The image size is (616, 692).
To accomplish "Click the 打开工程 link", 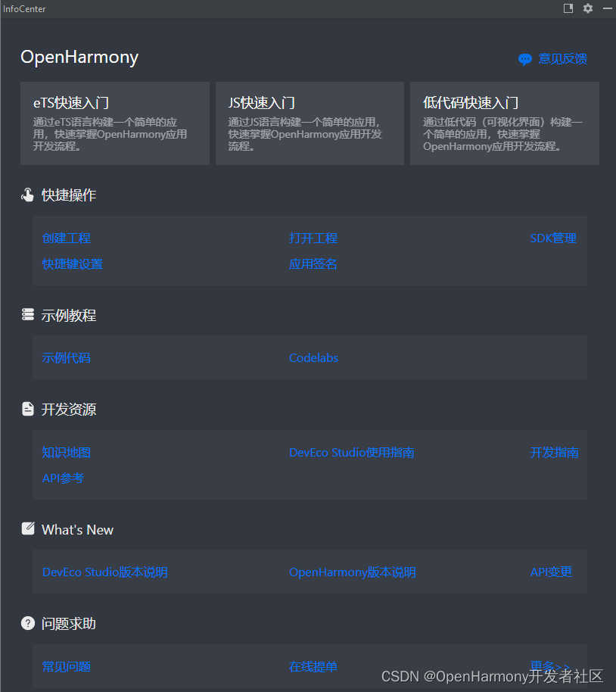I will click(x=313, y=238).
